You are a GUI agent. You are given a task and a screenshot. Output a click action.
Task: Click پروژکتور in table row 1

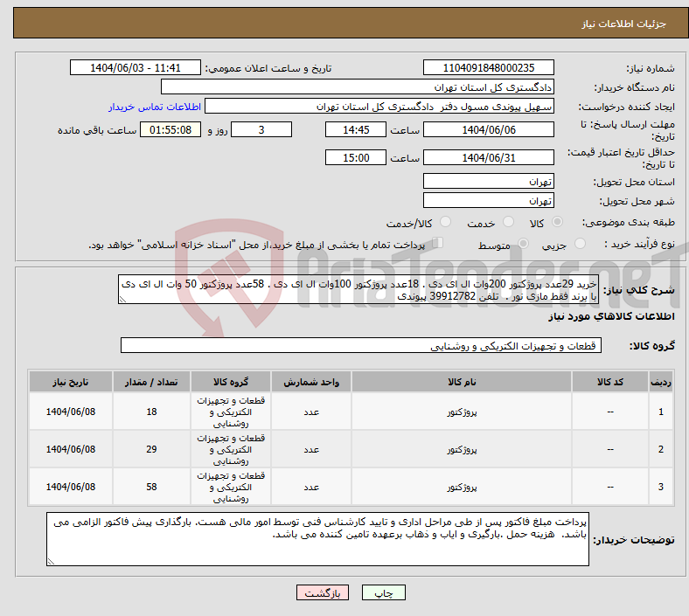coord(462,412)
